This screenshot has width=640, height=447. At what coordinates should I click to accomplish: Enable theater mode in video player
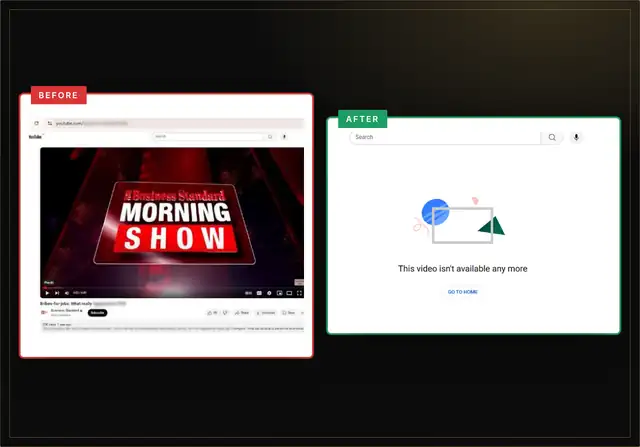[289, 293]
